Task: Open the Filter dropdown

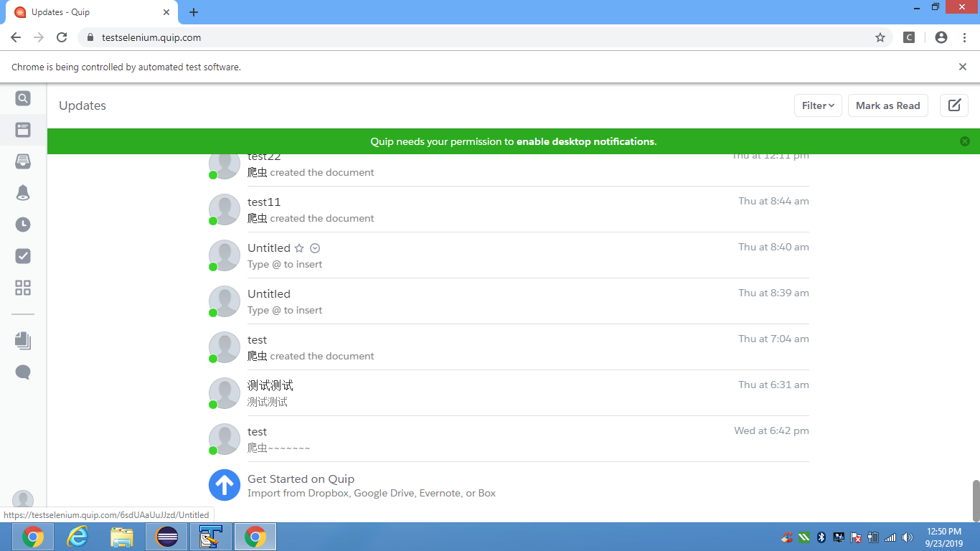Action: click(x=818, y=105)
